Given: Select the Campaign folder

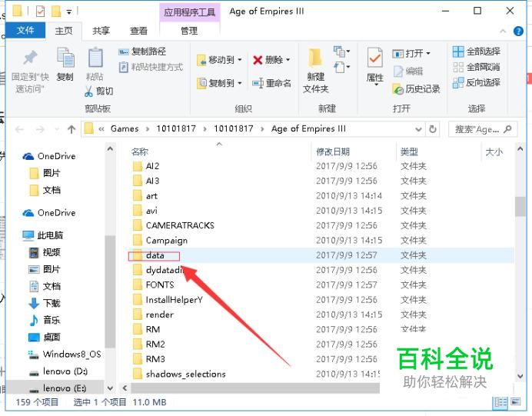Looking at the screenshot, I should click(x=166, y=240).
